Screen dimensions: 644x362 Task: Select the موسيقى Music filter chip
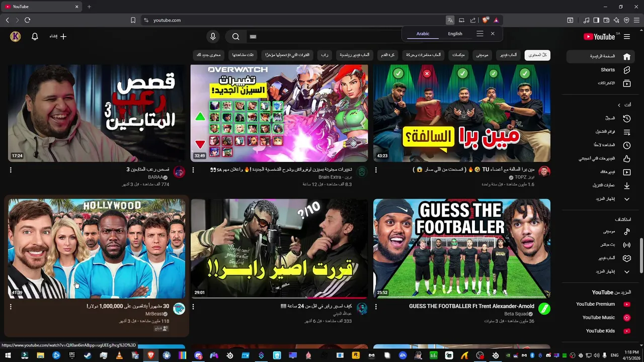pos(482,55)
